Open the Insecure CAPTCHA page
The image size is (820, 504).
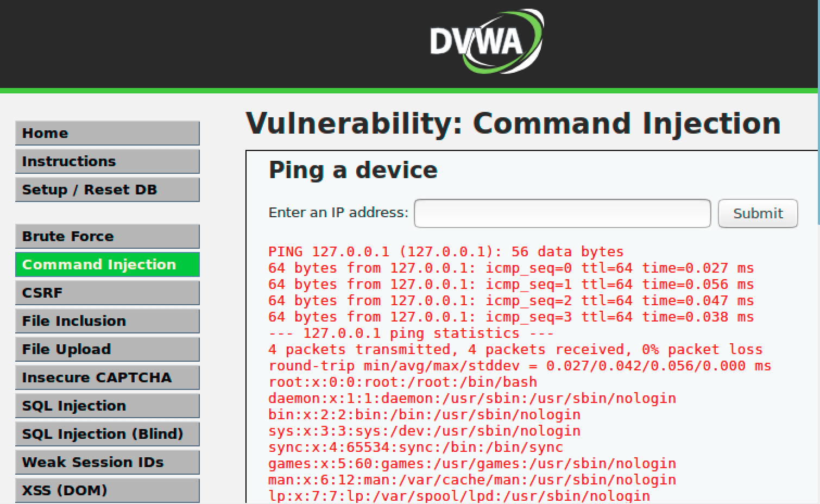point(108,377)
